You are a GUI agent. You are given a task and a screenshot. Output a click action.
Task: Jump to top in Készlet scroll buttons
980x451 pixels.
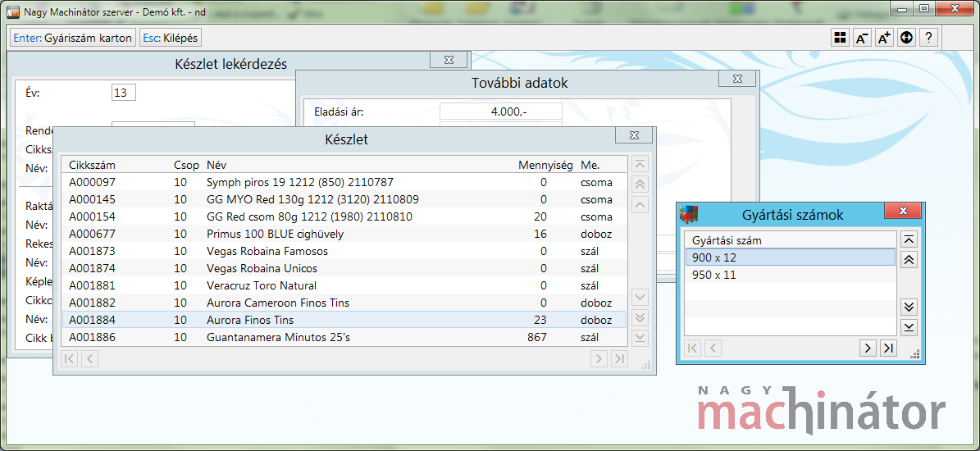pyautogui.click(x=640, y=164)
